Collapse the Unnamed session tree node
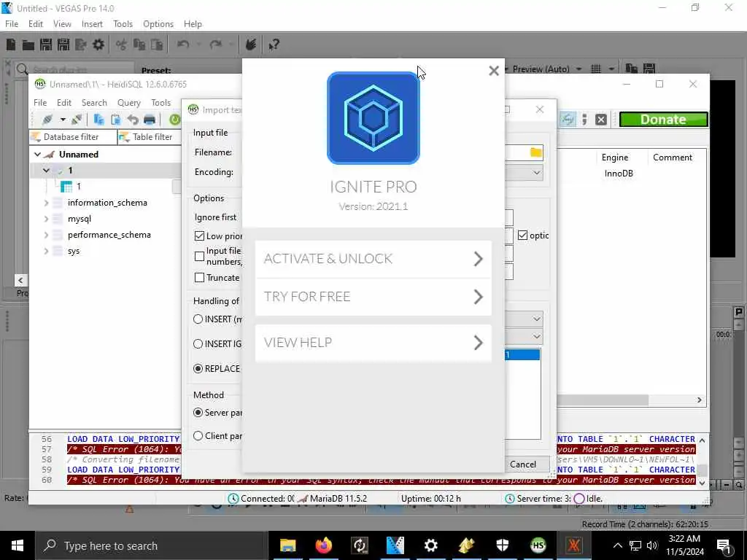Viewport: 747px width, 560px height. coord(37,155)
